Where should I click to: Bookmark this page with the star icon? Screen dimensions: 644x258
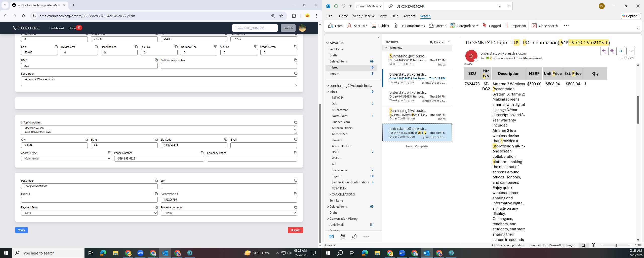281,16
